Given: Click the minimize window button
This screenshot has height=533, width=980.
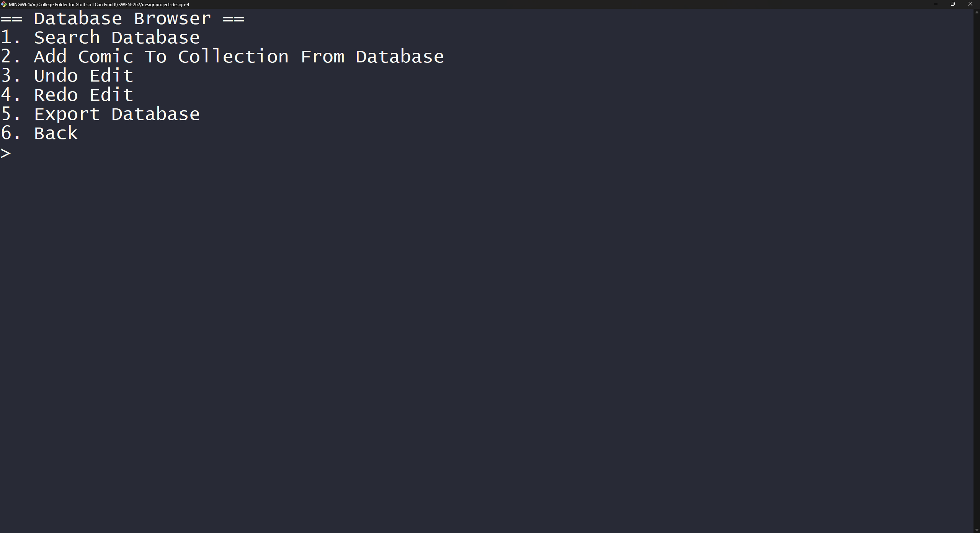Looking at the screenshot, I should pos(935,4).
